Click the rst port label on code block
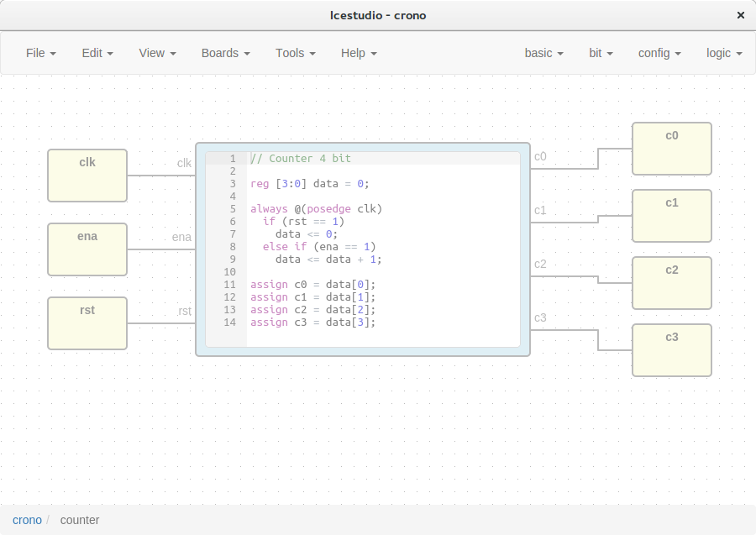The image size is (756, 535). [185, 312]
